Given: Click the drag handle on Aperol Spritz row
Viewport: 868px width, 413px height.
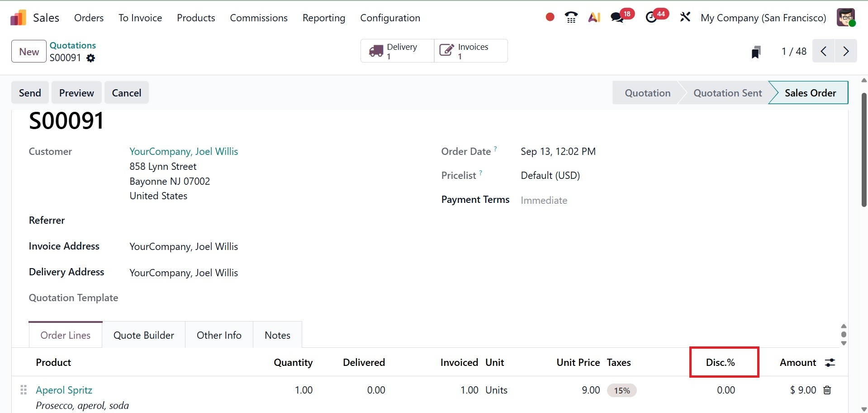Looking at the screenshot, I should pyautogui.click(x=23, y=389).
